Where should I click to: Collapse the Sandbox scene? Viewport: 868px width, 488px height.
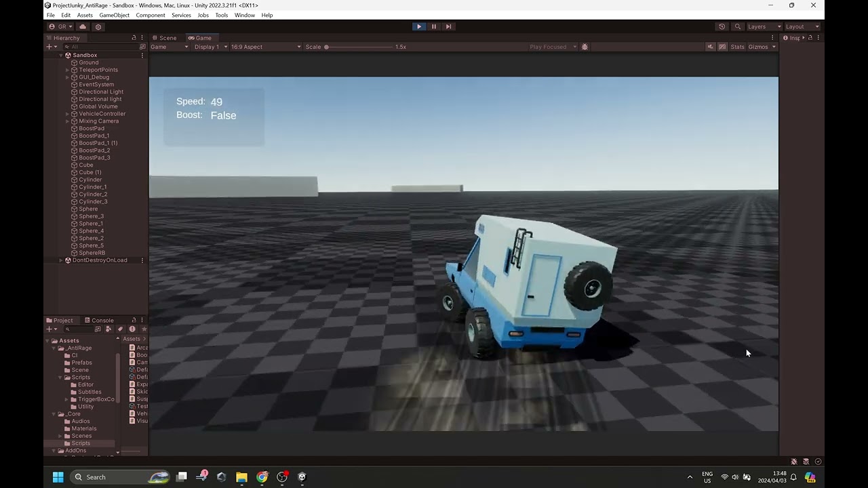(x=60, y=55)
